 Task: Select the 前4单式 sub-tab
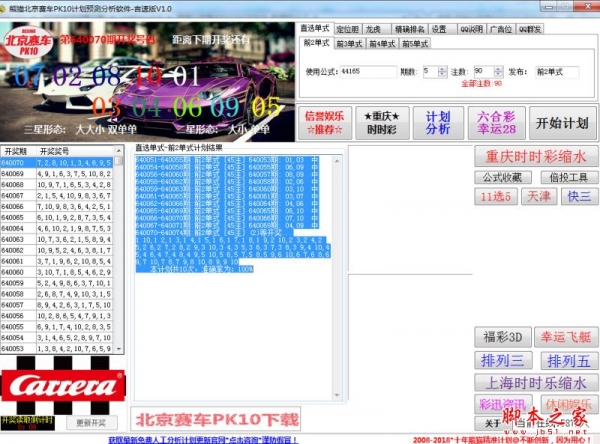click(x=382, y=44)
